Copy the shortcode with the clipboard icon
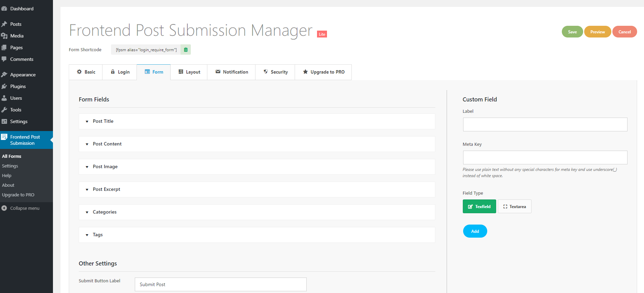This screenshot has height=293, width=644. pos(186,50)
